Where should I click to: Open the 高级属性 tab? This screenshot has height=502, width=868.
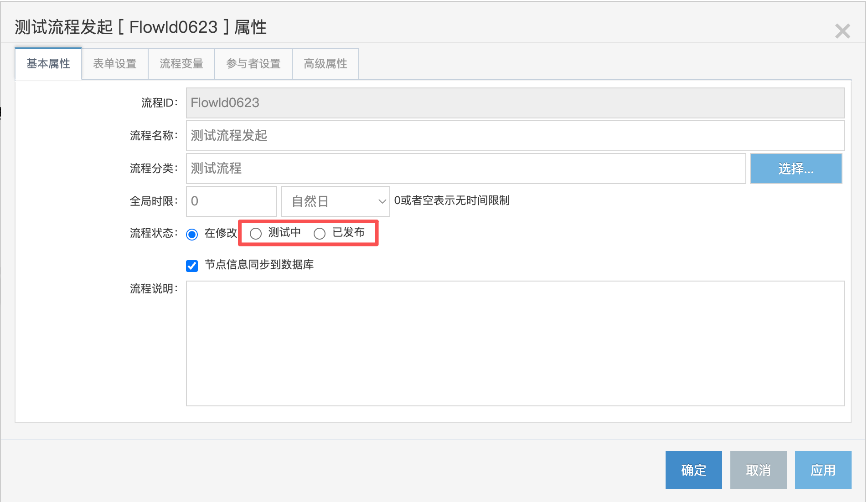(325, 64)
